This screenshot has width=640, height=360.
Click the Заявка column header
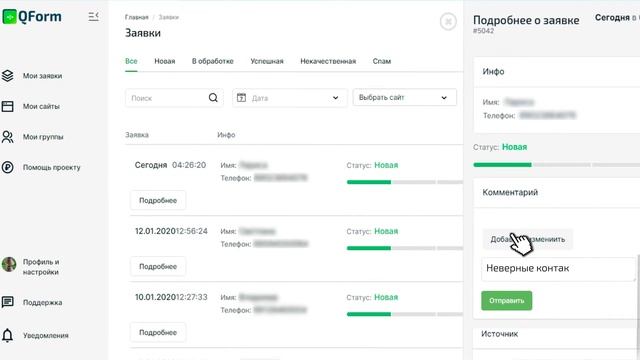(x=137, y=135)
